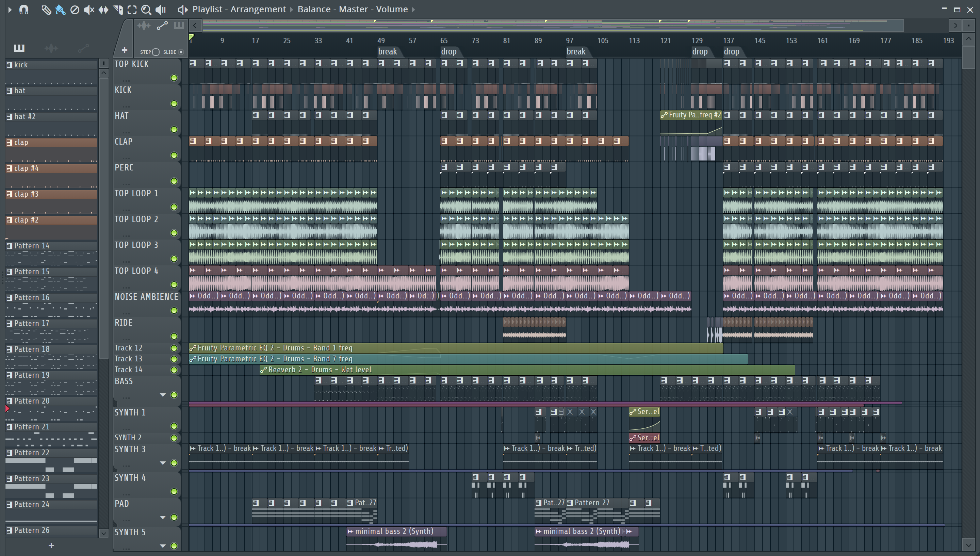Mute the TOP LOOP 1 track

tap(174, 207)
